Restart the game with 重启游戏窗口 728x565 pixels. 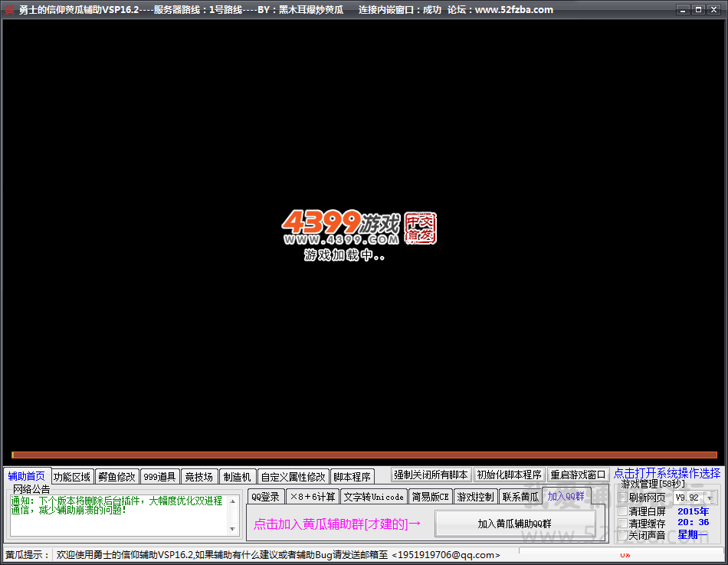578,475
